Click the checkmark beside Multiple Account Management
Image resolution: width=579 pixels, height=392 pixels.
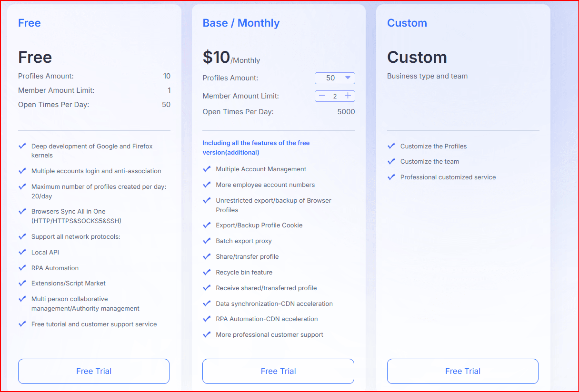pyautogui.click(x=207, y=169)
